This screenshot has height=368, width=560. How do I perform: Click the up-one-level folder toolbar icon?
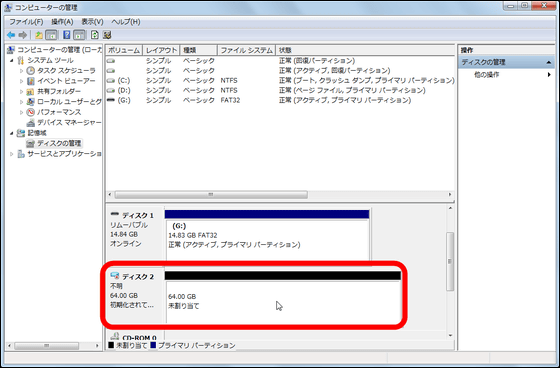tap(39, 35)
